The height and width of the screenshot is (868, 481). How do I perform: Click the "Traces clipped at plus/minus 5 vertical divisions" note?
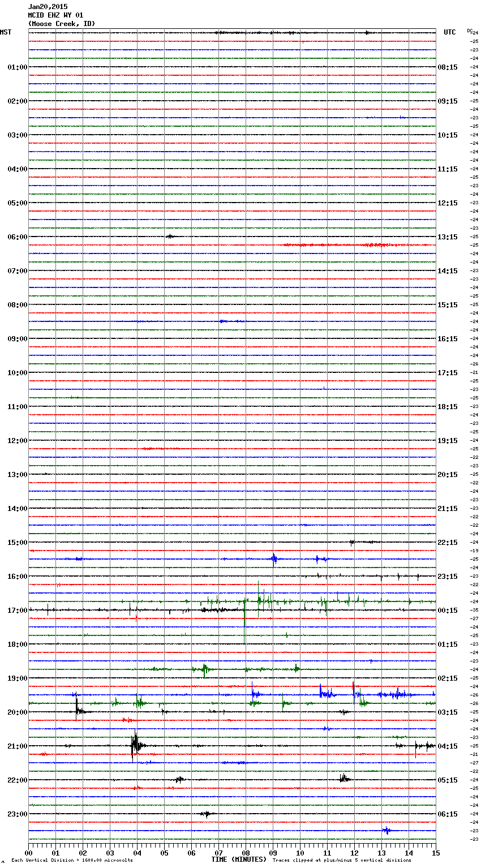pos(342,861)
